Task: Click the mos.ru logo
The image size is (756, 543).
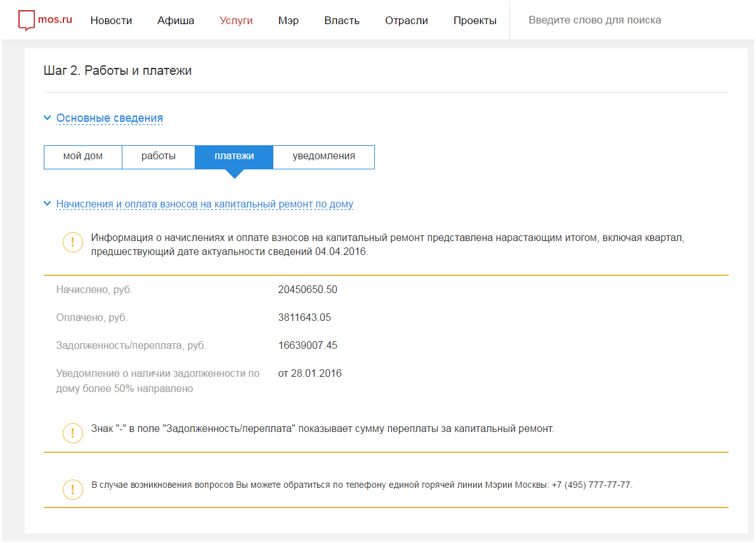Action: pos(45,20)
